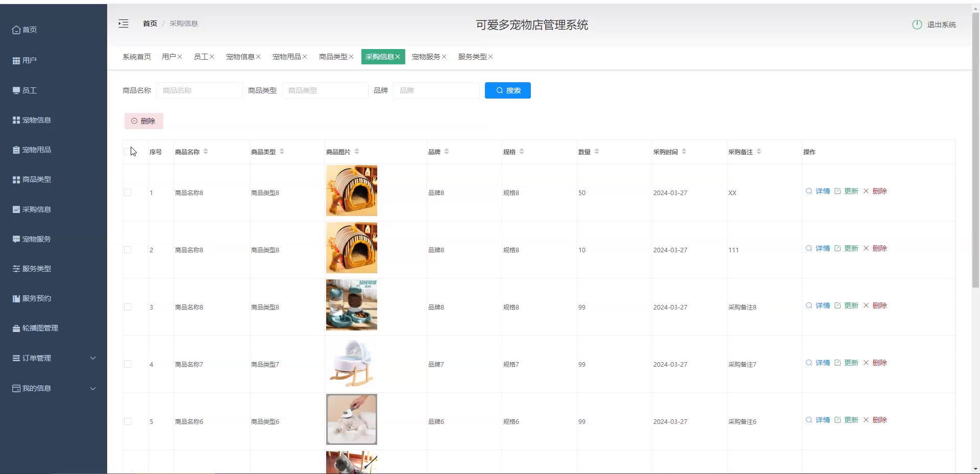Image resolution: width=980 pixels, height=474 pixels.
Task: Sort table by 商品名称 column
Action: click(206, 152)
